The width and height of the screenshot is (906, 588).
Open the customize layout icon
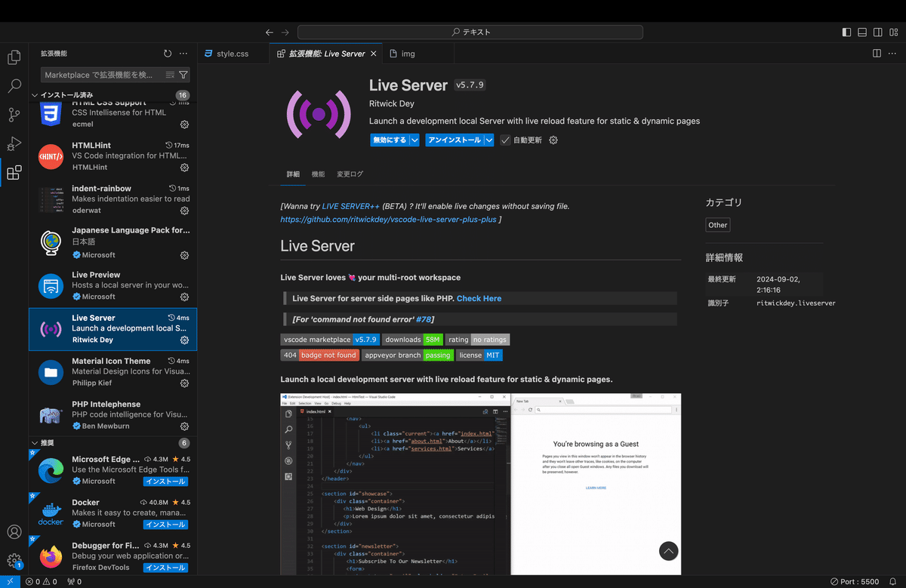pos(893,32)
